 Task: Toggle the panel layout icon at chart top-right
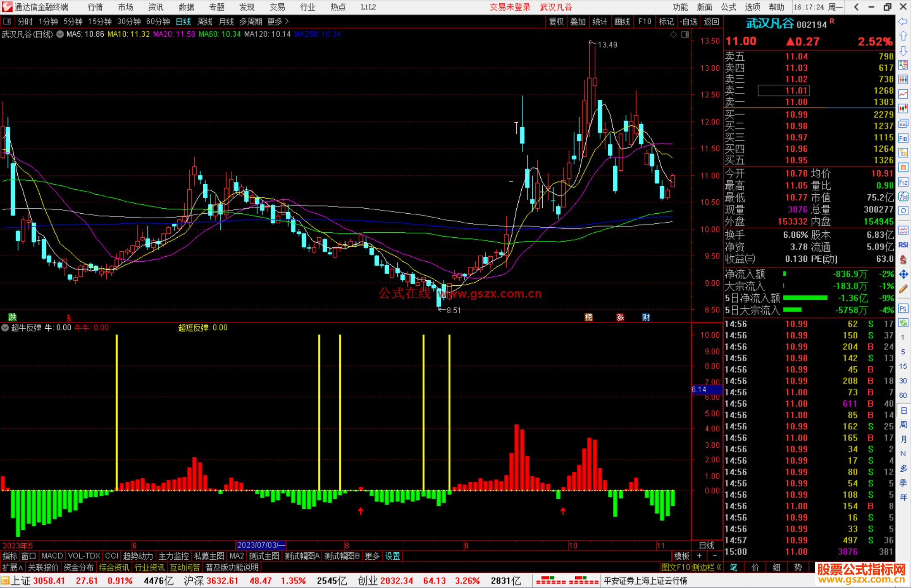(685, 34)
